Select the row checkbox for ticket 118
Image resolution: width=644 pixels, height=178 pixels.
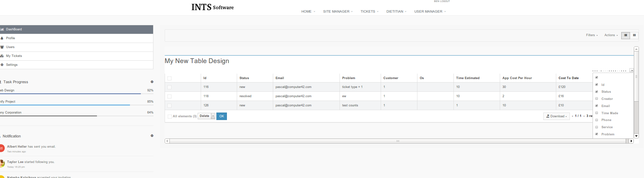click(169, 97)
